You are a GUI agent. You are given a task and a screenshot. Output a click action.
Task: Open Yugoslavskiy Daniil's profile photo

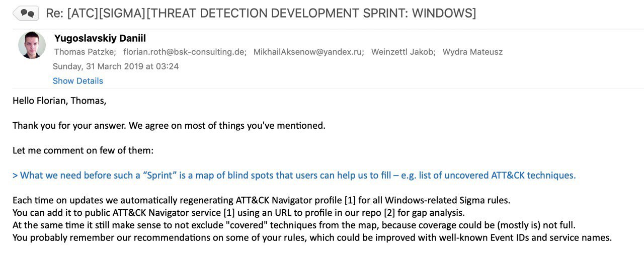click(x=32, y=45)
